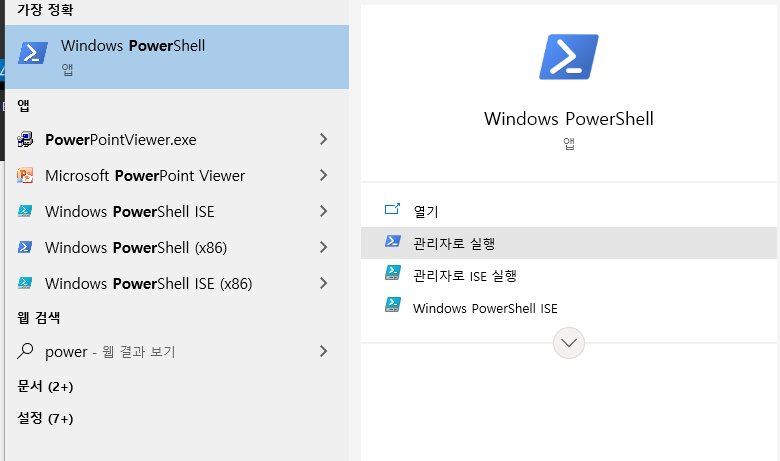The height and width of the screenshot is (461, 780).
Task: Open PowerShell using 열기
Action: [569, 211]
